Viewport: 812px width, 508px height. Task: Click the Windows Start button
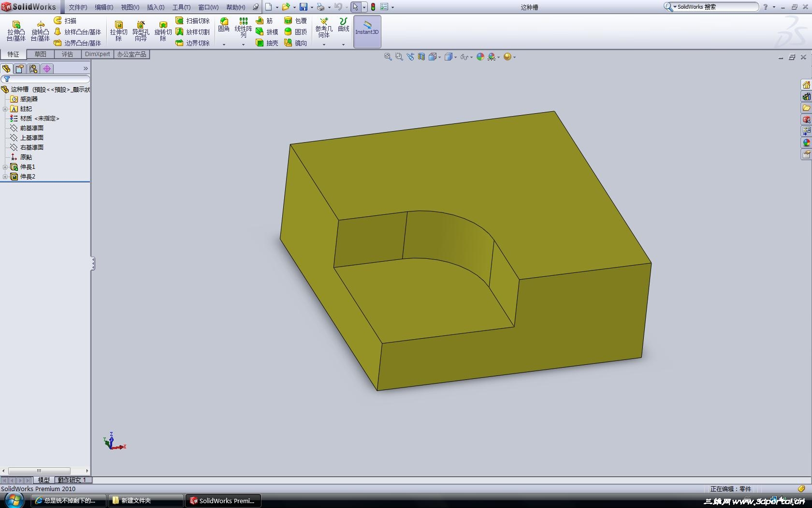(14, 500)
